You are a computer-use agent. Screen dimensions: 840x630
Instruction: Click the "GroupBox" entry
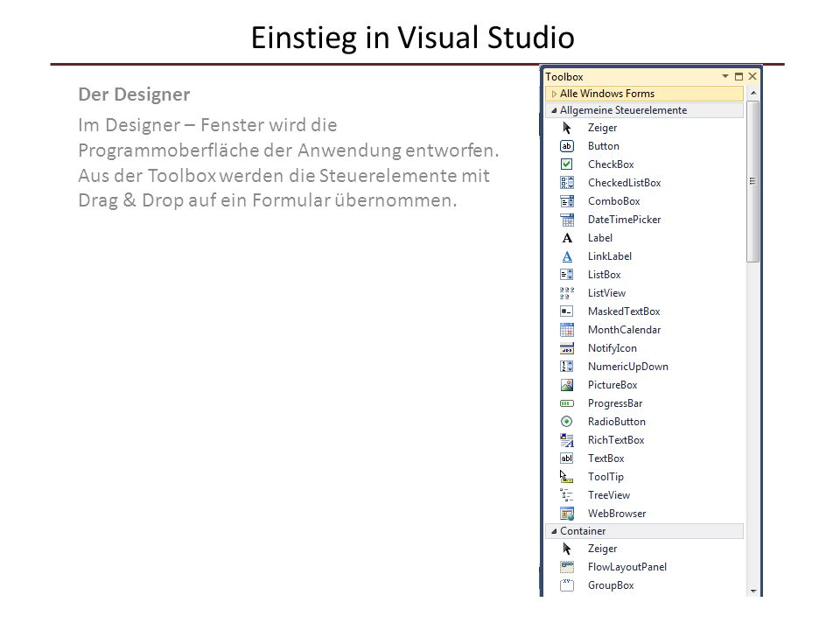611,585
